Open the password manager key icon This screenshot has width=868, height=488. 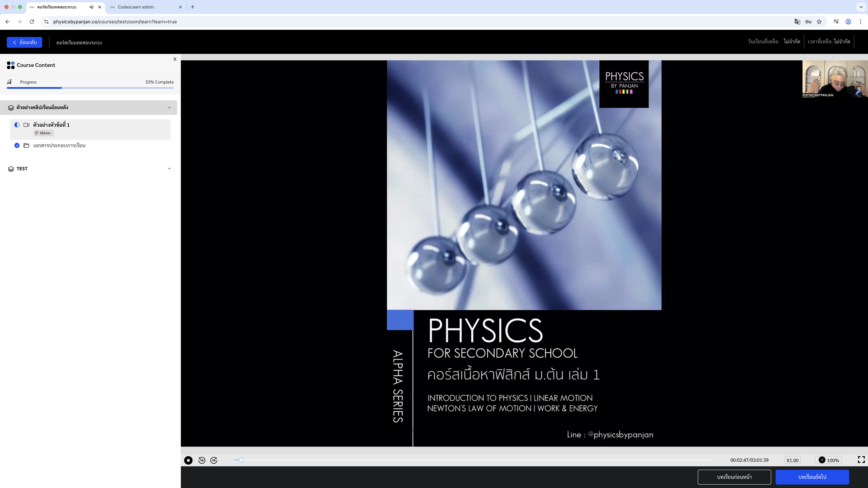[x=808, y=22]
